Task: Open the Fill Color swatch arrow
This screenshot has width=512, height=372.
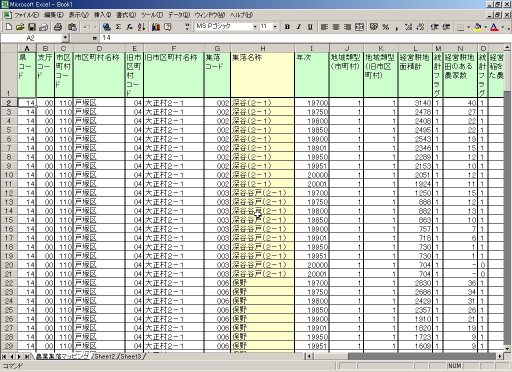Action: tap(485, 27)
